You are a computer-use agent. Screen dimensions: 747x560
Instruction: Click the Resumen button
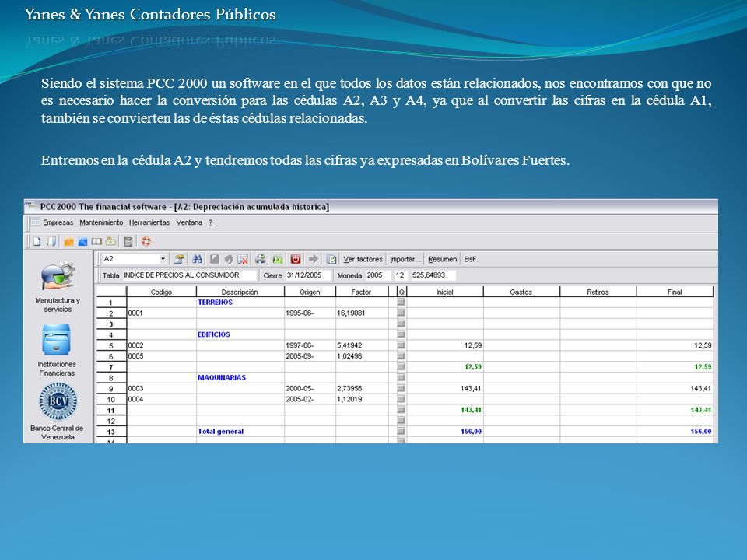pos(442,259)
